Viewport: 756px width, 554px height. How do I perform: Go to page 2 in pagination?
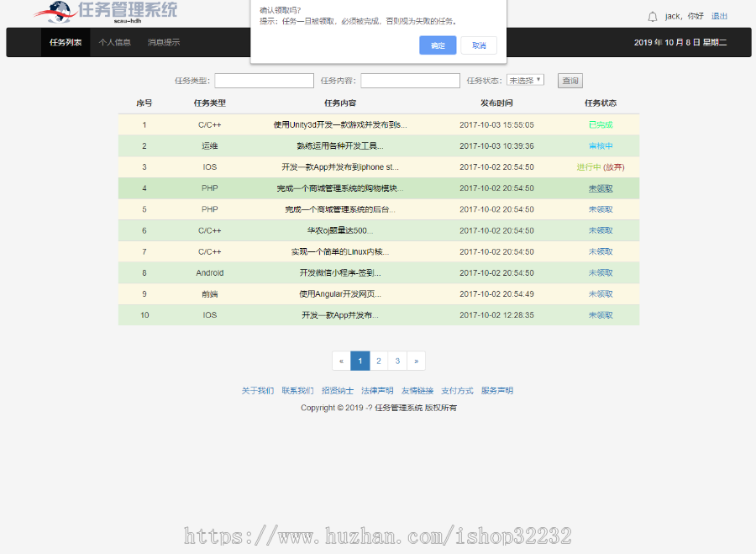click(378, 361)
